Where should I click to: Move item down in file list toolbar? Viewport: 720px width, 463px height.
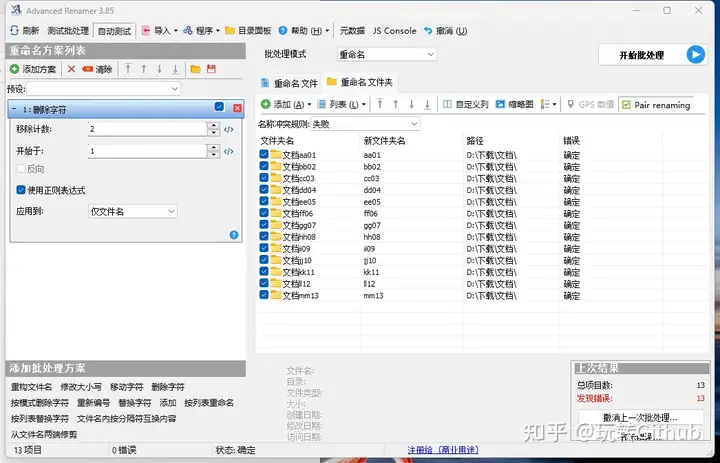[x=411, y=104]
